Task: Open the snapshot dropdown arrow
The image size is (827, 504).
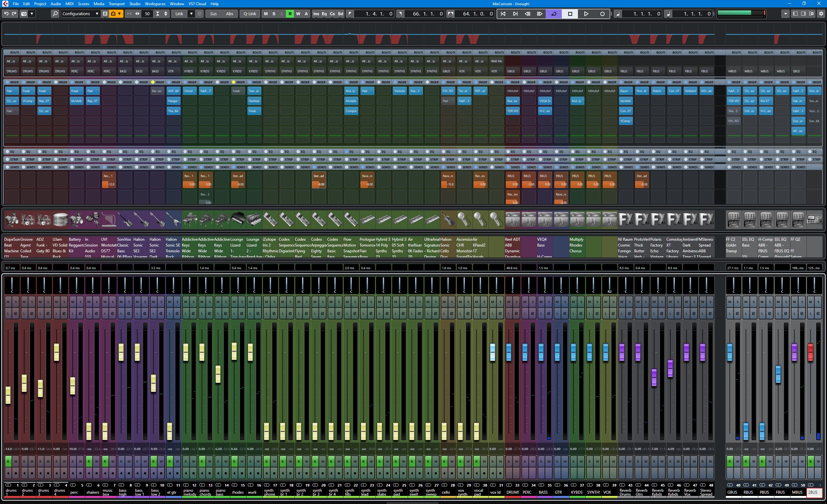Action: 32,14
